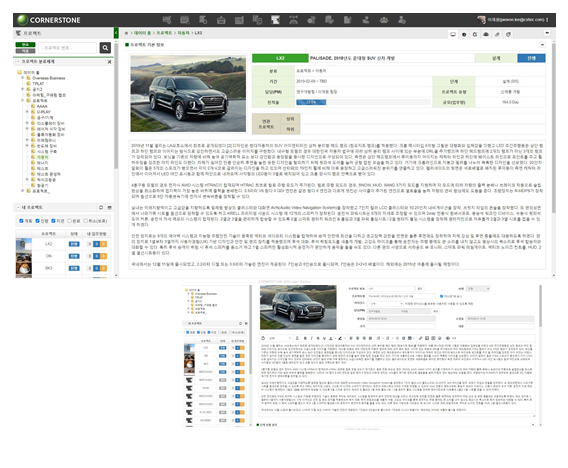
Task: Open the basket-shaped icon in the top navigation bar
Action: point(221,20)
